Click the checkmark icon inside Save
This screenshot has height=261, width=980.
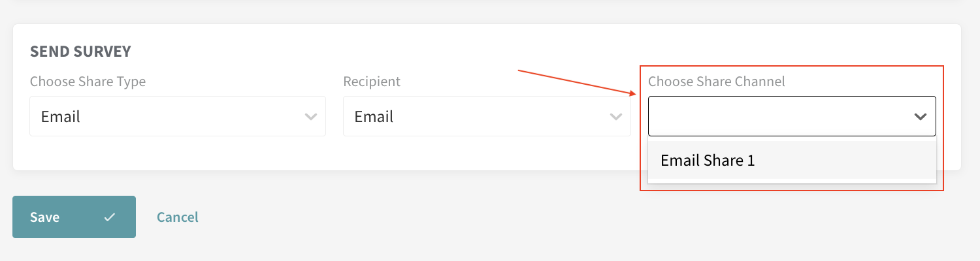[110, 217]
